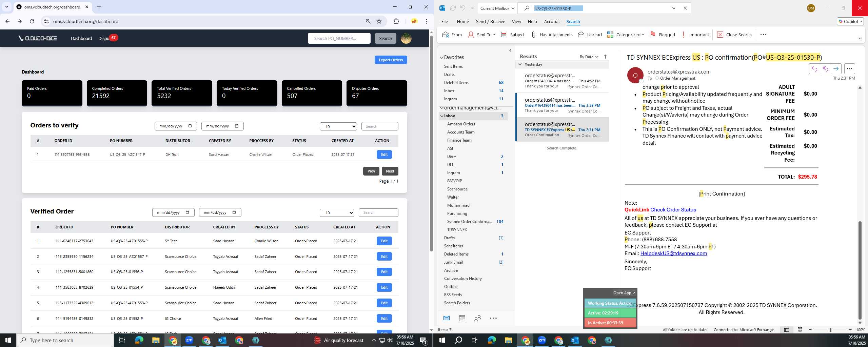The image size is (868, 347).
Task: Filter by Has Attachments paperclip
Action: tap(552, 35)
